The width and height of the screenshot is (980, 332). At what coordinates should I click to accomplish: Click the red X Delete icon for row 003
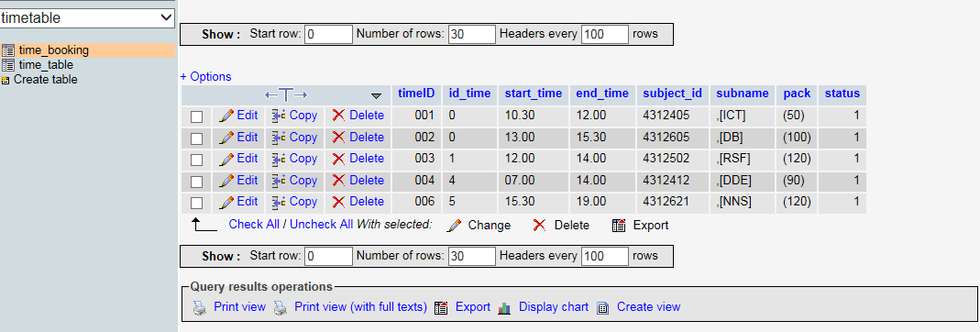(338, 159)
